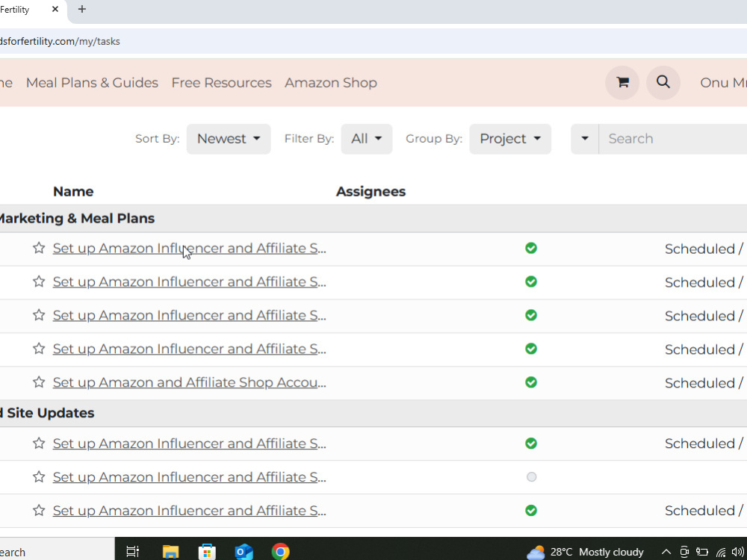747x560 pixels.
Task: Mark the grey-circle Site Updates task complete
Action: coord(531,476)
